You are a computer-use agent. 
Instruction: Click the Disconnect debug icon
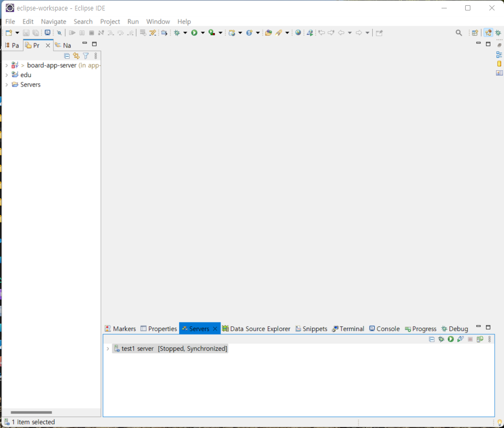tap(101, 33)
